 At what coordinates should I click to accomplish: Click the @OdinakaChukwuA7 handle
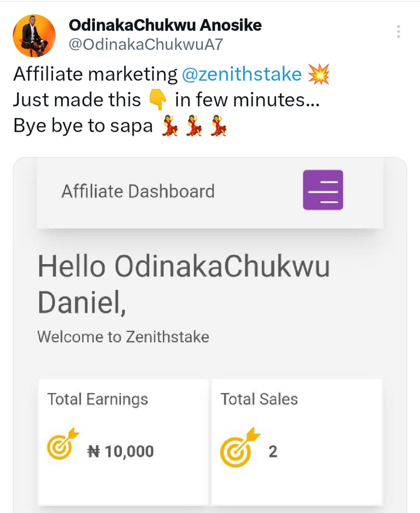[x=145, y=44]
